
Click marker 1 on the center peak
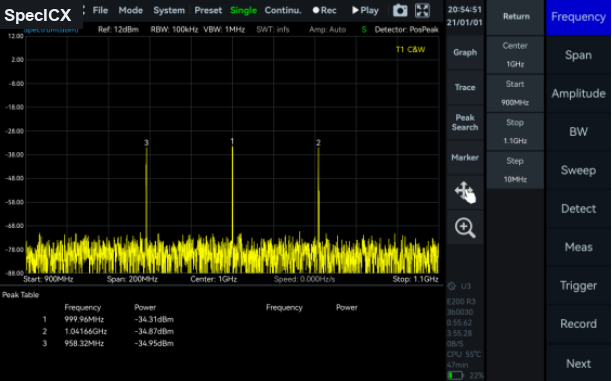tap(232, 141)
